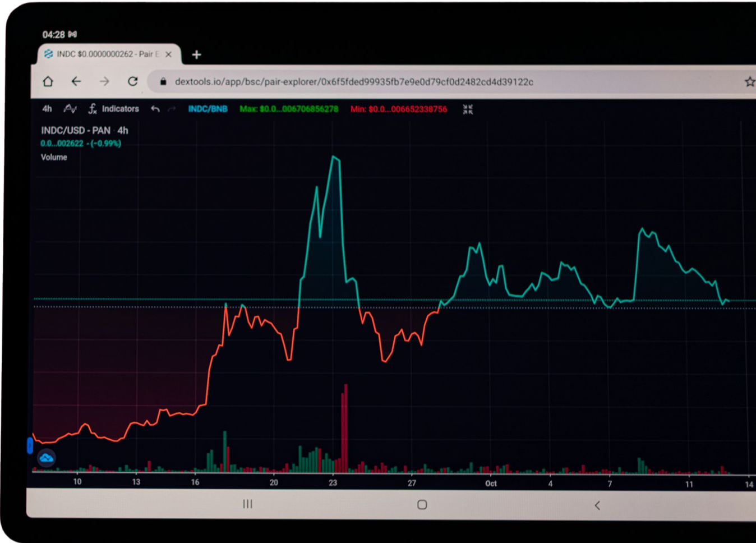Screen dimensions: 756x543
Task: Click the dextools.io address bar
Action: (353, 82)
